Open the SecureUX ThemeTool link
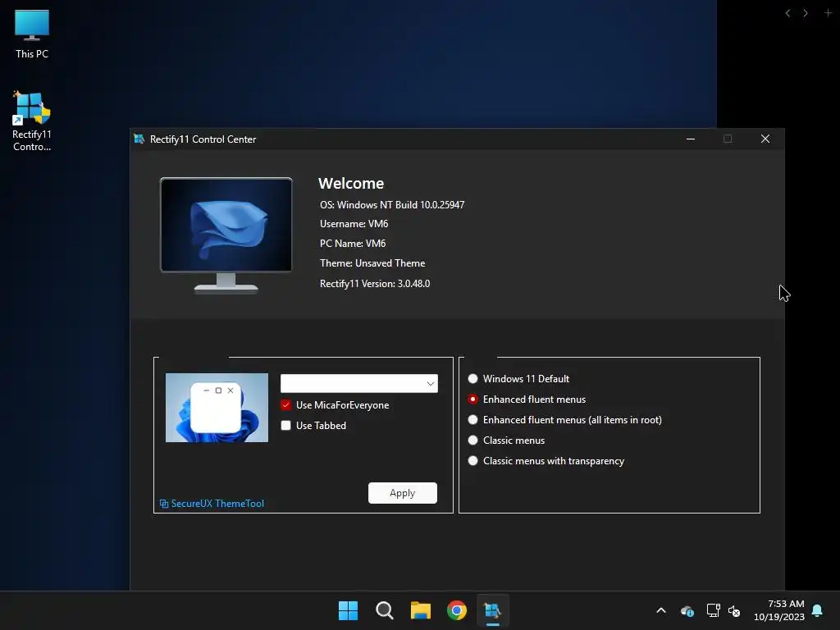840x630 pixels. [212, 504]
